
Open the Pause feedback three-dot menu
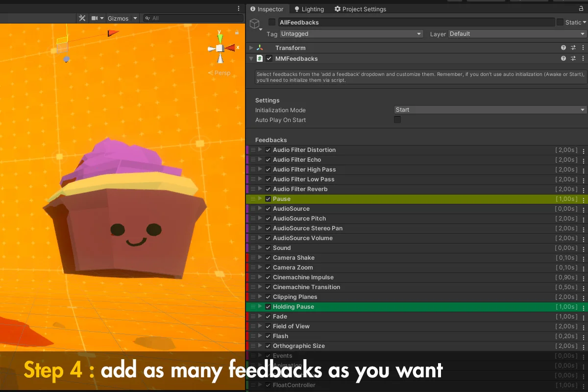point(583,199)
